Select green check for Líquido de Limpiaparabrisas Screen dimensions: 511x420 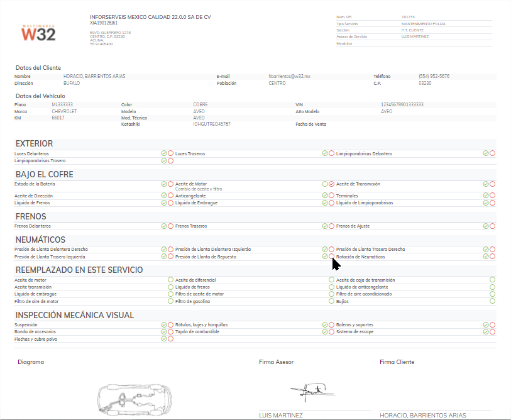click(486, 203)
